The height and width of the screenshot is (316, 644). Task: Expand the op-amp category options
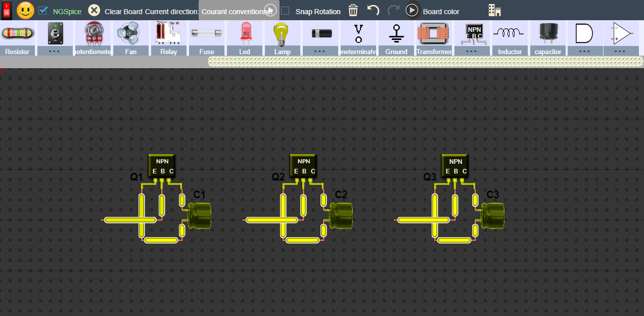tap(621, 51)
